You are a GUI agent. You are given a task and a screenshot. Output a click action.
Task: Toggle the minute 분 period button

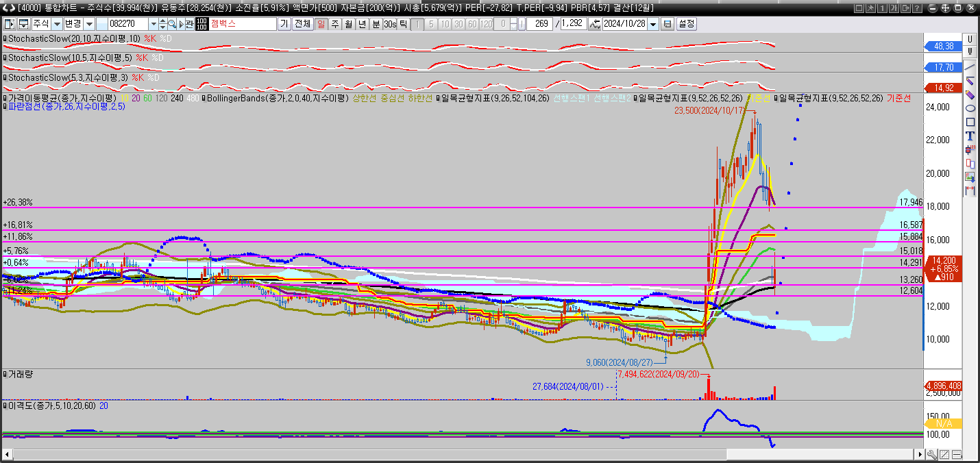[x=376, y=24]
